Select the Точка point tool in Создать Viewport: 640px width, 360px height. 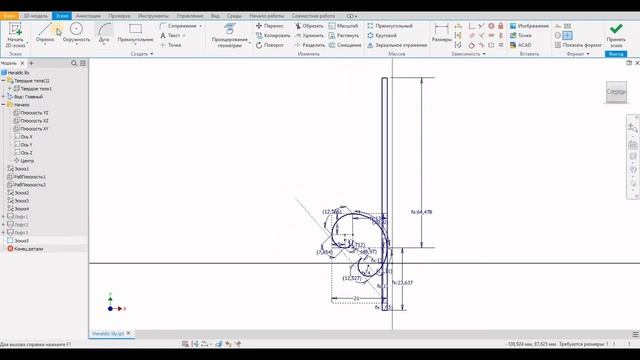coord(171,45)
